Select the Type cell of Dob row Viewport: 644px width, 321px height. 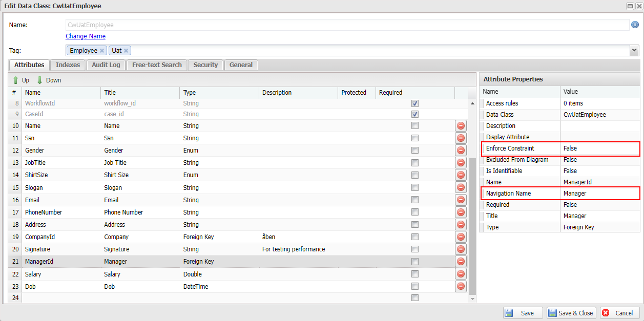click(x=219, y=287)
